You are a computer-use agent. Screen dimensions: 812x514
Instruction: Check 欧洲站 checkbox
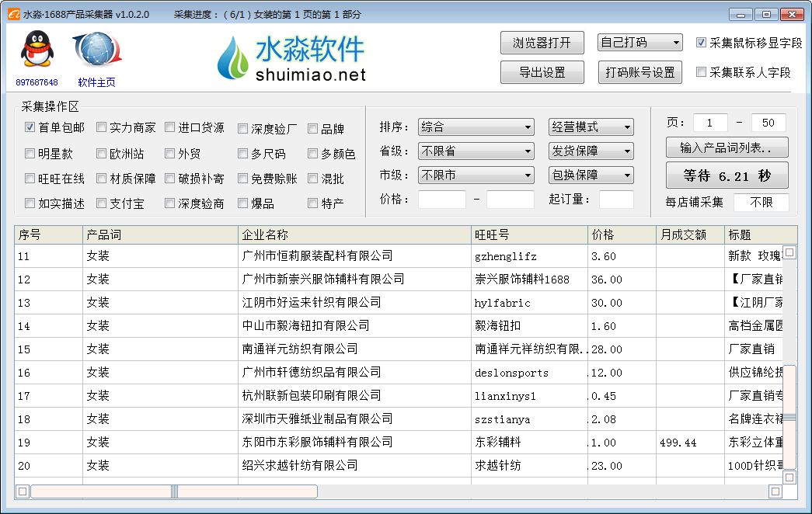click(x=102, y=153)
